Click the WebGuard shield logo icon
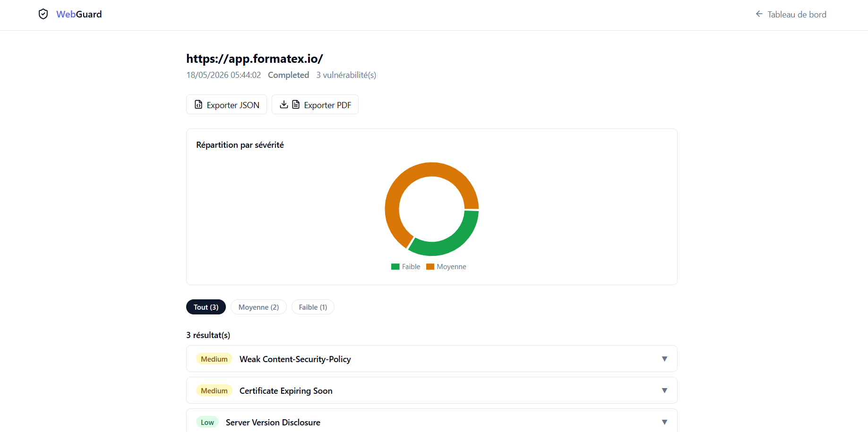The width and height of the screenshot is (868, 432). (43, 14)
